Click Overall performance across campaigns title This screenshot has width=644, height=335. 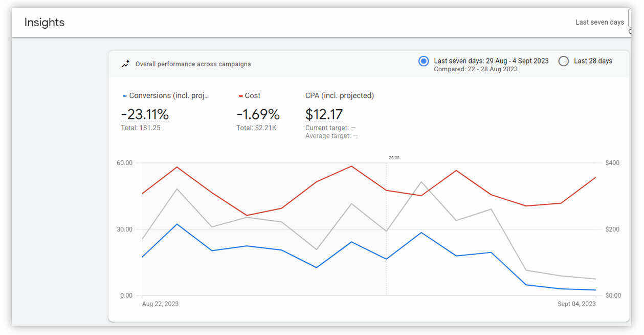coord(193,64)
